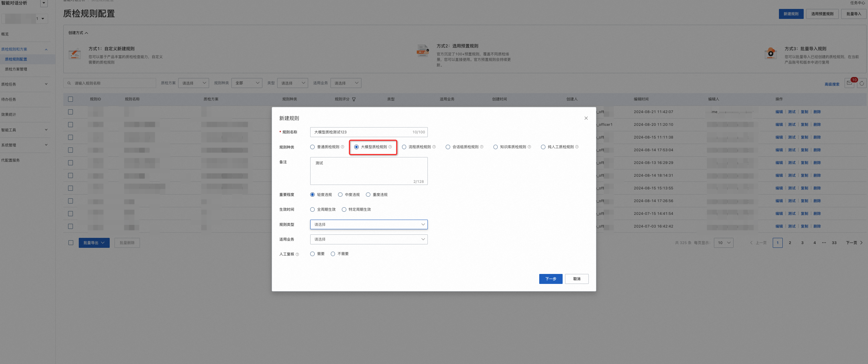Image resolution: width=868 pixels, height=364 pixels.
Task: Open 待办任务 in left sidebar
Action: tap(9, 99)
